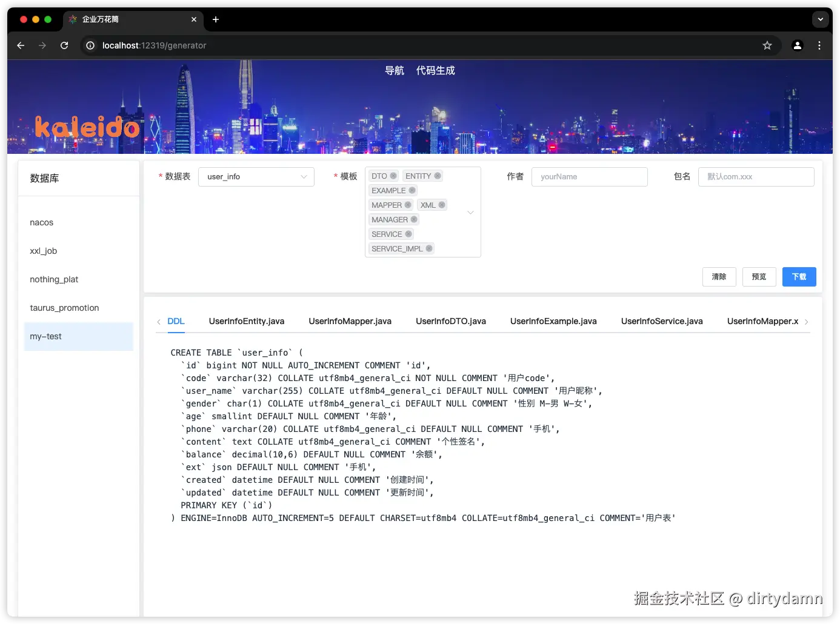Remove the DTO template tag
The height and width of the screenshot is (624, 840).
pyautogui.click(x=393, y=176)
